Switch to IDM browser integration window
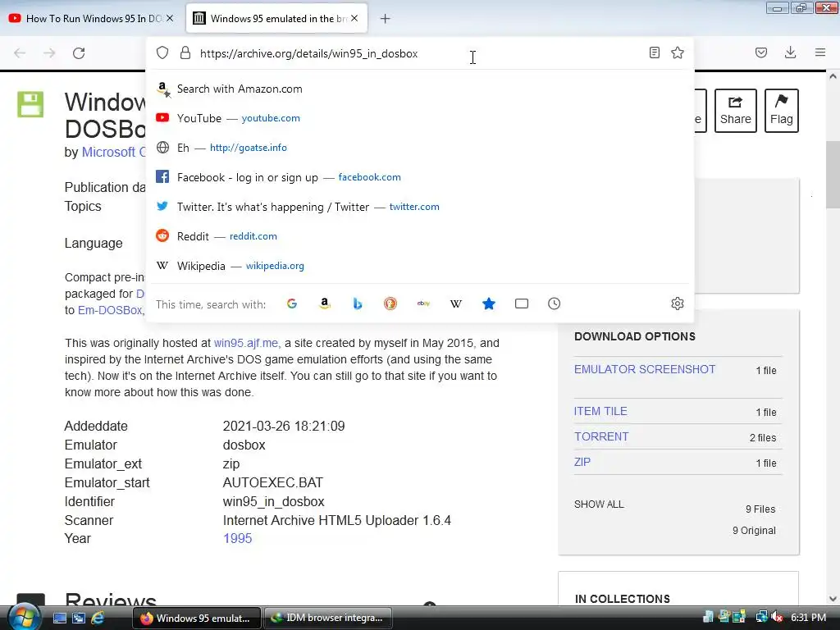840x630 pixels. 328,618
